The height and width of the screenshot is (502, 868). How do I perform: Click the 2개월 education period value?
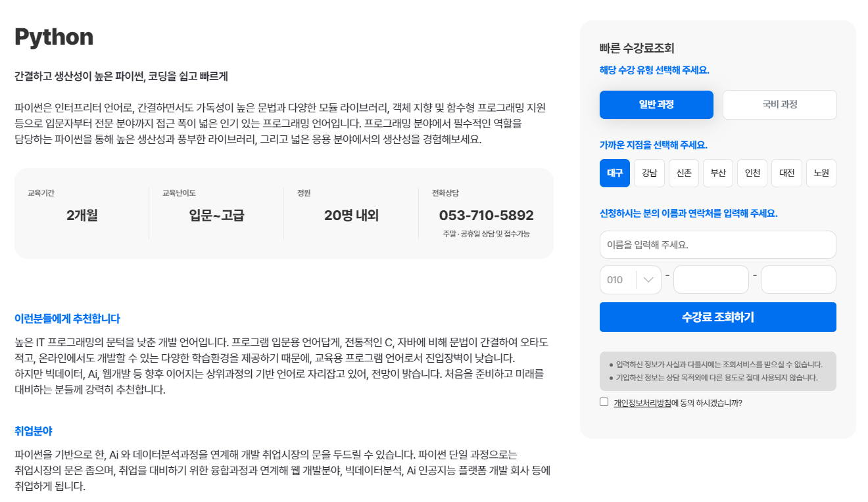[82, 215]
